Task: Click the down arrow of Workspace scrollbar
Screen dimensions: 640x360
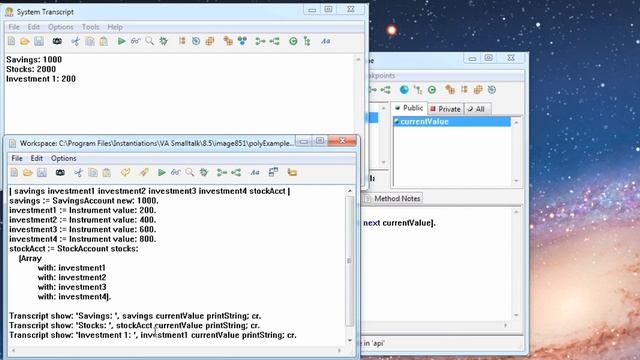Action: click(x=350, y=340)
